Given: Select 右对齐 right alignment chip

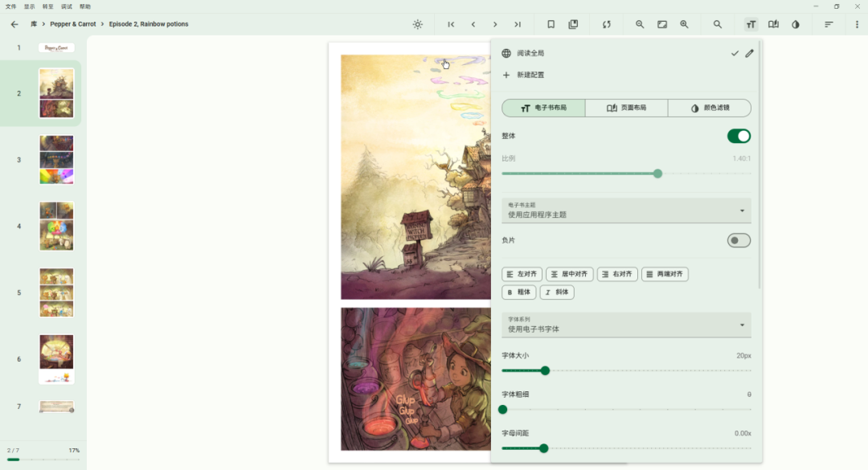Looking at the screenshot, I should [x=617, y=274].
